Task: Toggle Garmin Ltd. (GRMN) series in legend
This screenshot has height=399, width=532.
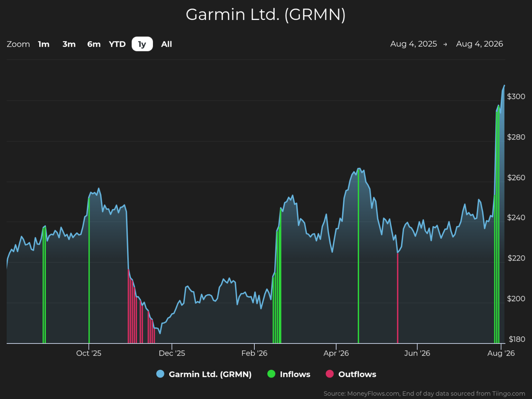Action: [204, 374]
